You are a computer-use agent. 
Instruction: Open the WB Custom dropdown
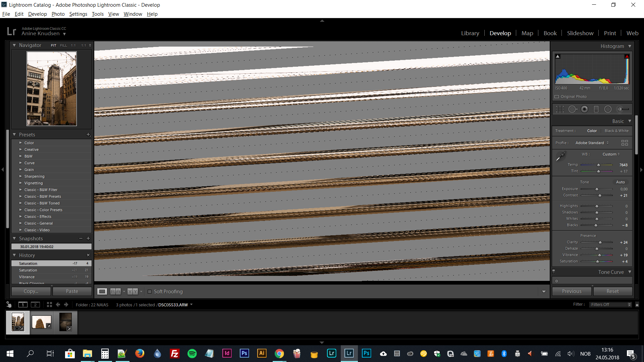tap(611, 154)
